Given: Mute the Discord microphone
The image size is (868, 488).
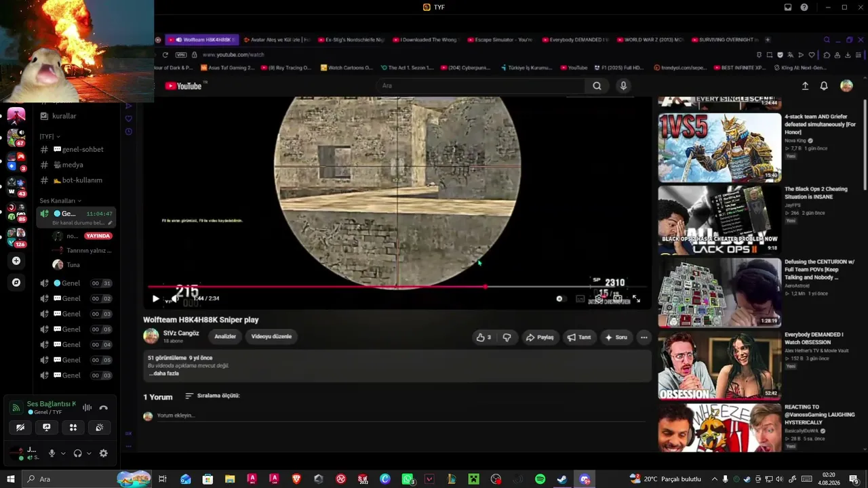Looking at the screenshot, I should pos(52,453).
